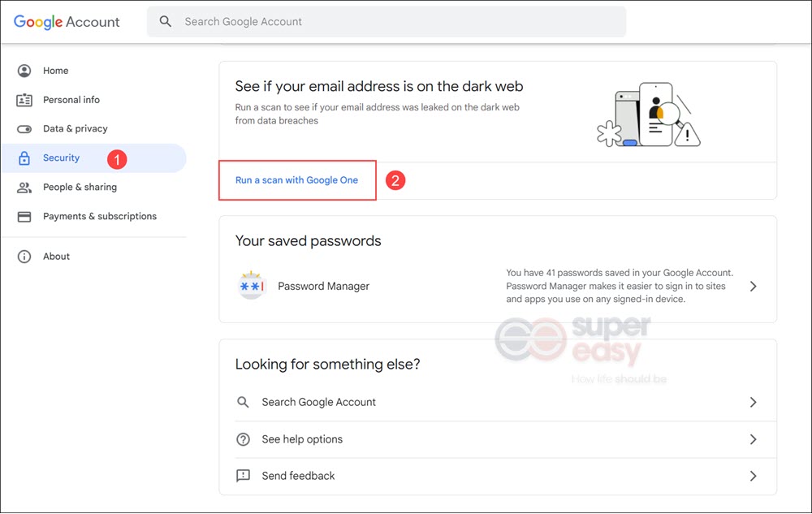This screenshot has width=812, height=514.
Task: Click the Google Account logo
Action: coord(67,22)
